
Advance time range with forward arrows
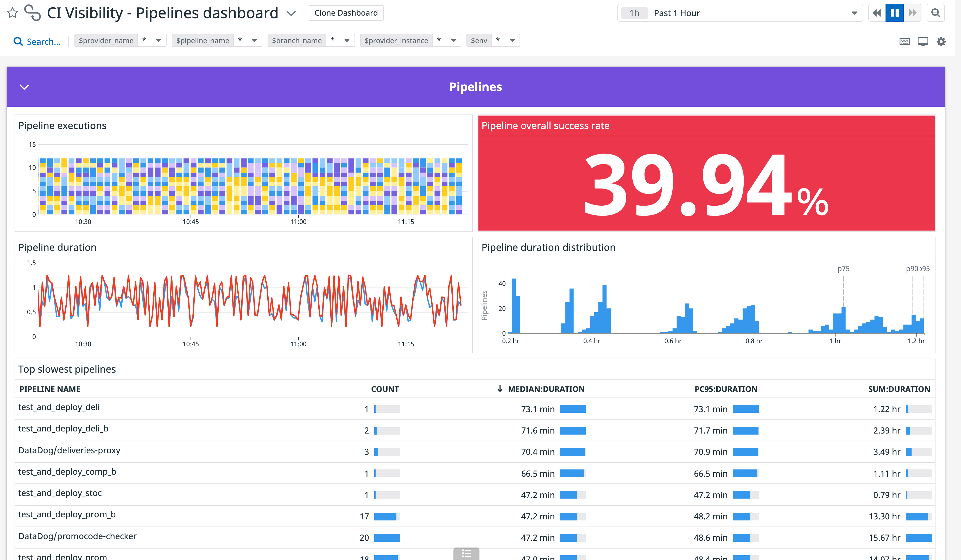pos(913,12)
